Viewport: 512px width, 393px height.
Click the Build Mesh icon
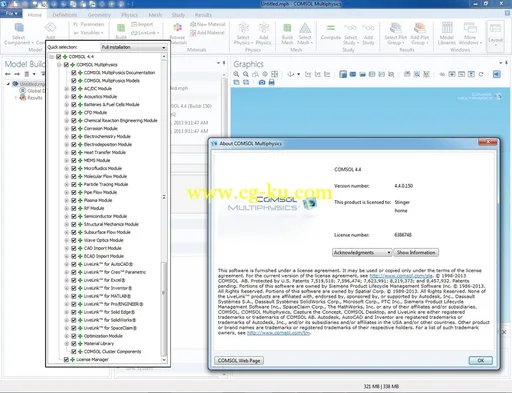287,28
